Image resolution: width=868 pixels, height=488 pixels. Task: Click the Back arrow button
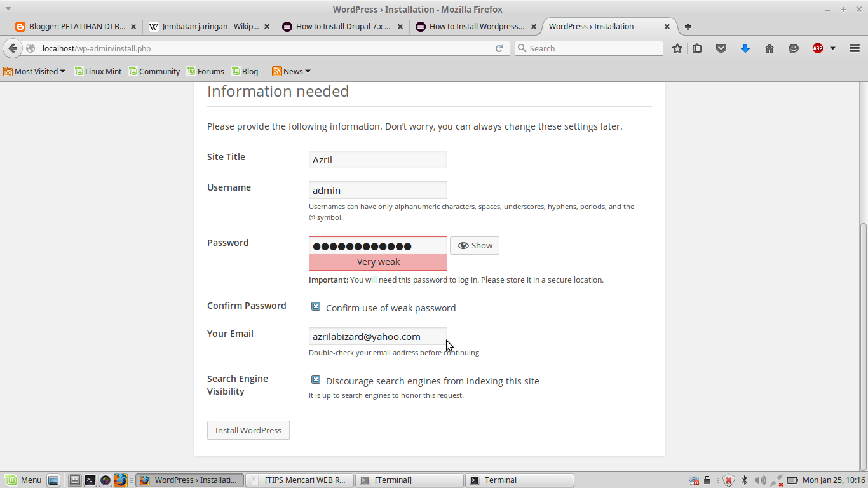pyautogui.click(x=13, y=48)
